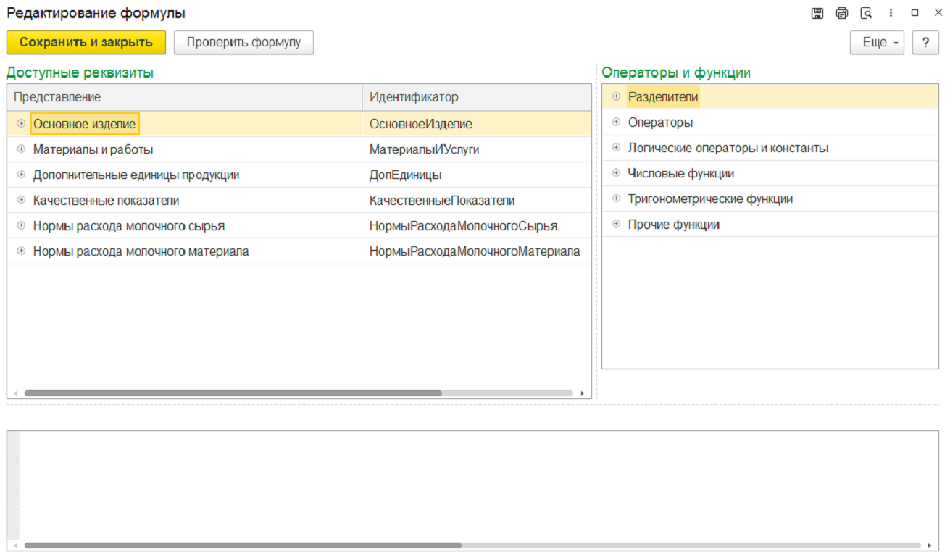The width and height of the screenshot is (950, 560).
Task: Click the printer icon in title bar
Action: [x=841, y=13]
